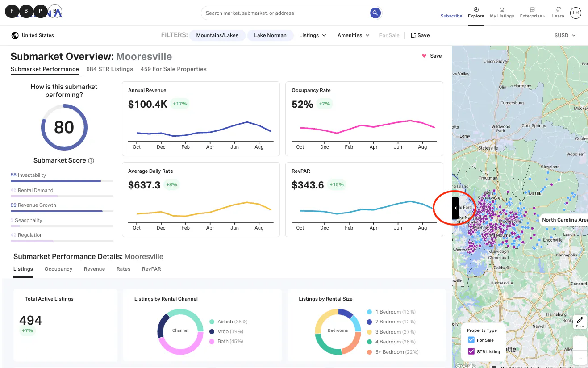
Task: Collapse the map panel arrow handle
Action: point(455,208)
